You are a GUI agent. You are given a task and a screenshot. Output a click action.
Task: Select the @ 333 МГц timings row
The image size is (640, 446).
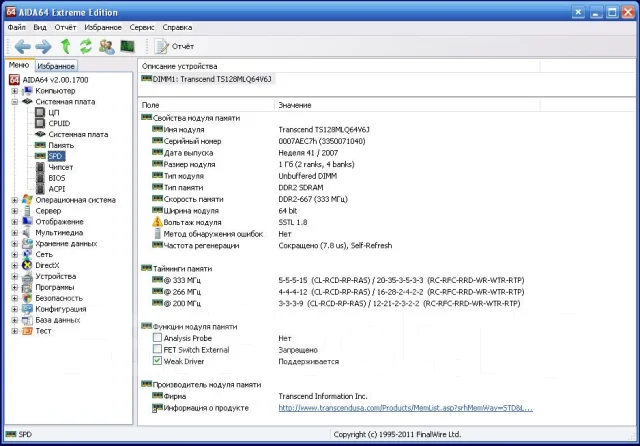point(338,280)
